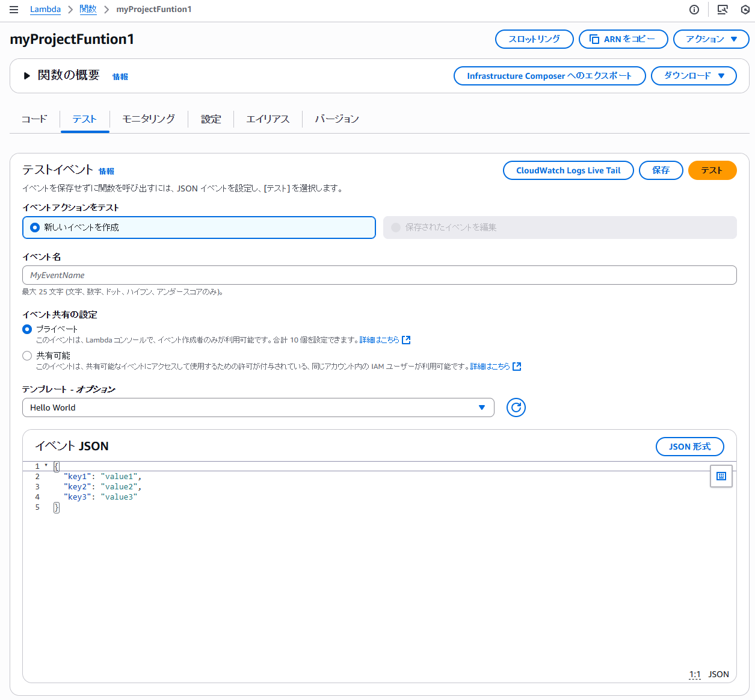Switch to the モニタリング tab

coord(149,119)
